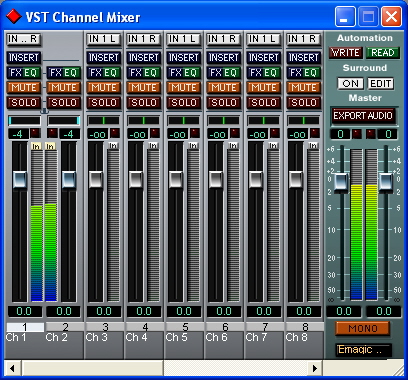This screenshot has width=408, height=380.
Task: Enable automation WRITE mode
Action: point(346,53)
